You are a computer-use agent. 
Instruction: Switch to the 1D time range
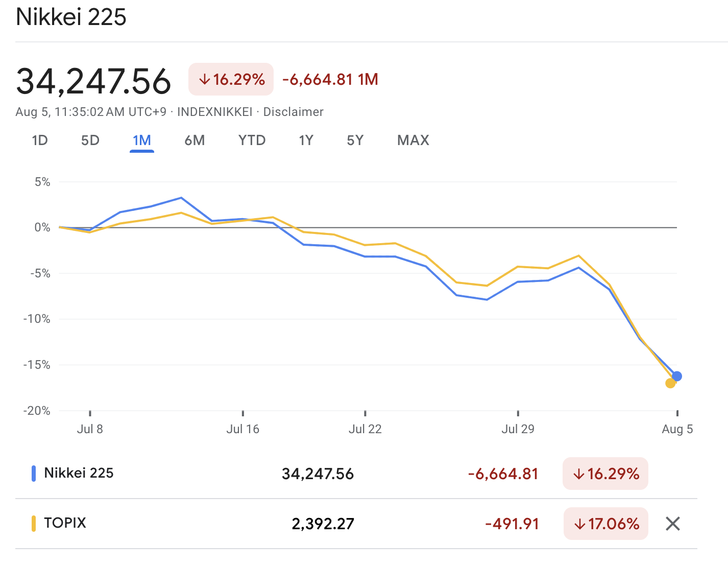tap(40, 140)
